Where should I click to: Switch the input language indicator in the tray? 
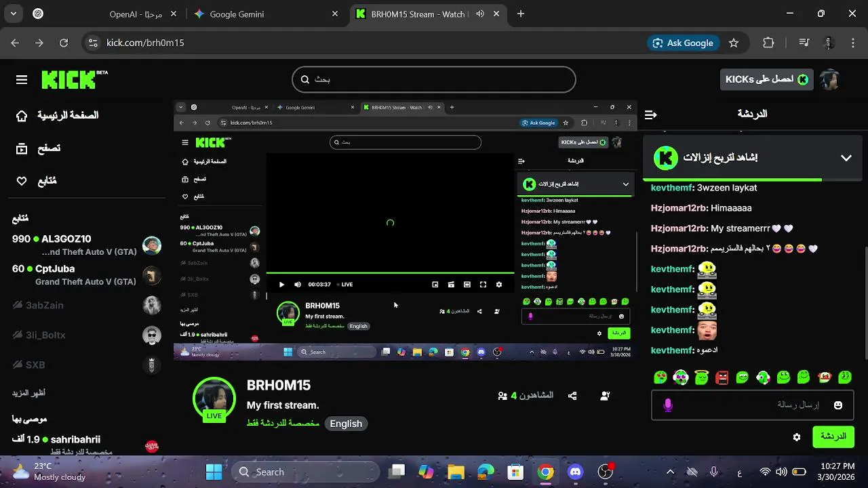tap(739, 472)
